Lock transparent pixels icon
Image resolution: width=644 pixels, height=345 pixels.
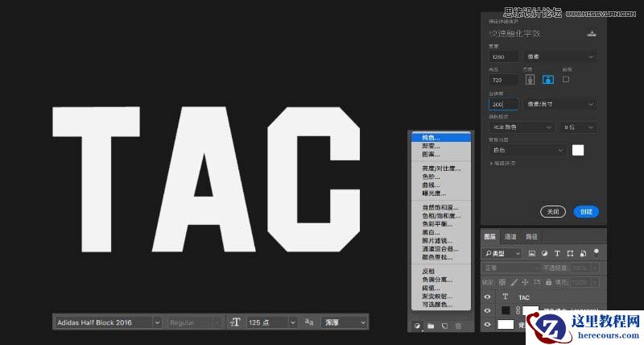pos(502,282)
